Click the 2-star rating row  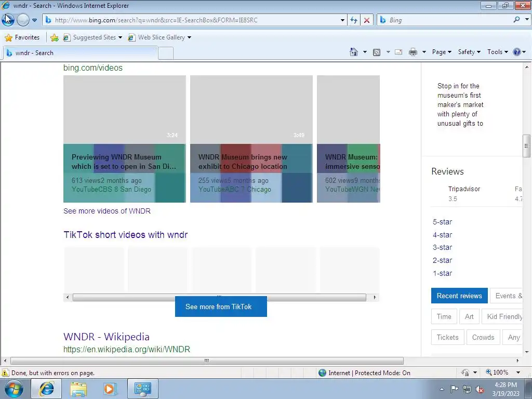coord(443,261)
